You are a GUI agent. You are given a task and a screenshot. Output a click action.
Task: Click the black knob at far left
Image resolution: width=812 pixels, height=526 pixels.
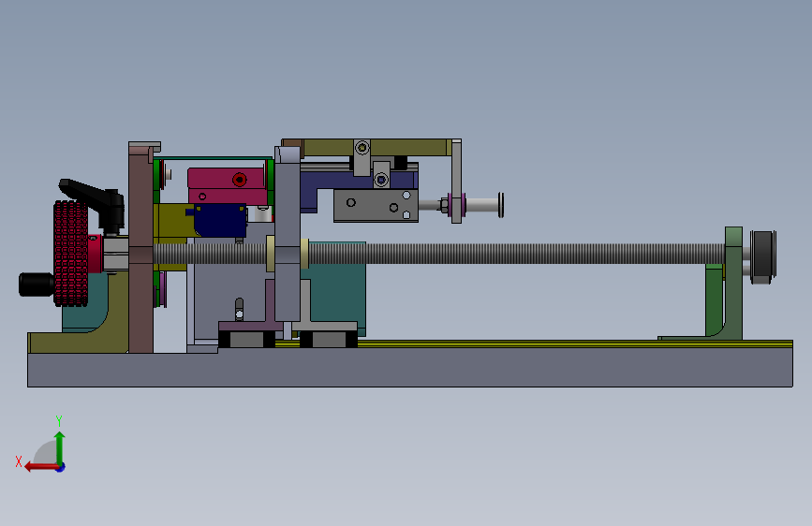click(x=37, y=285)
